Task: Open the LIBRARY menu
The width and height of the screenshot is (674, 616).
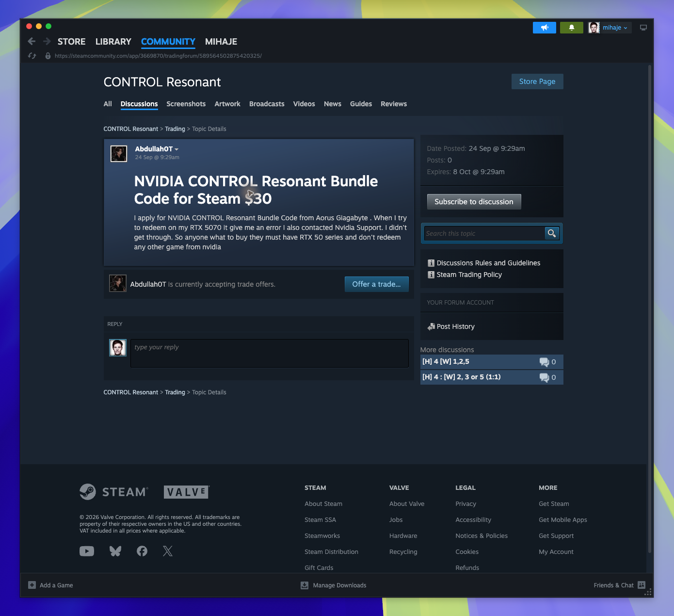Action: [x=113, y=42]
